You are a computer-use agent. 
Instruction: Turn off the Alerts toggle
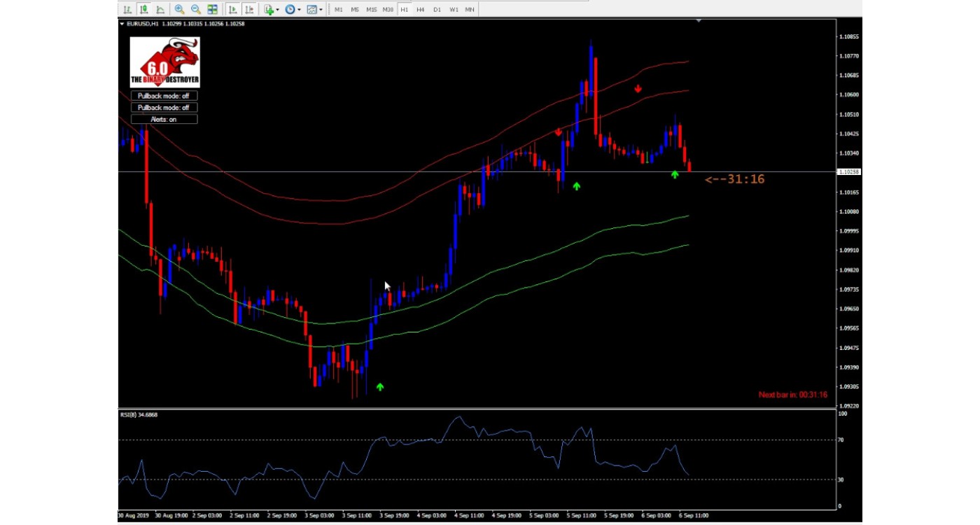pyautogui.click(x=164, y=120)
